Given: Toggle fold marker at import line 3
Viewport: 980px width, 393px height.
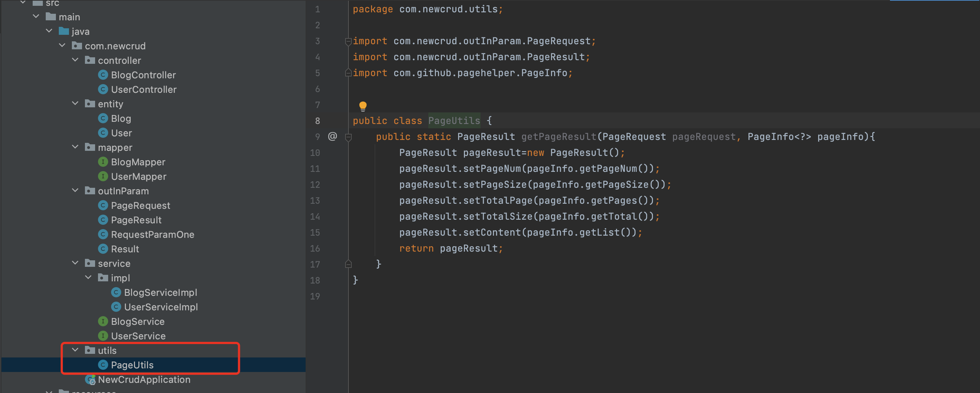Looking at the screenshot, I should tap(348, 41).
